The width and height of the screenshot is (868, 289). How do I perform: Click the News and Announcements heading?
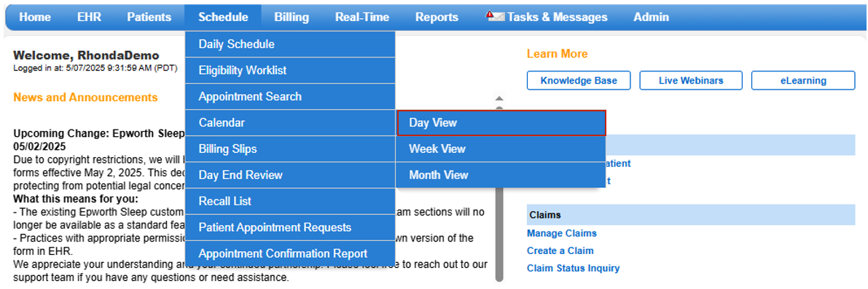coord(86,98)
